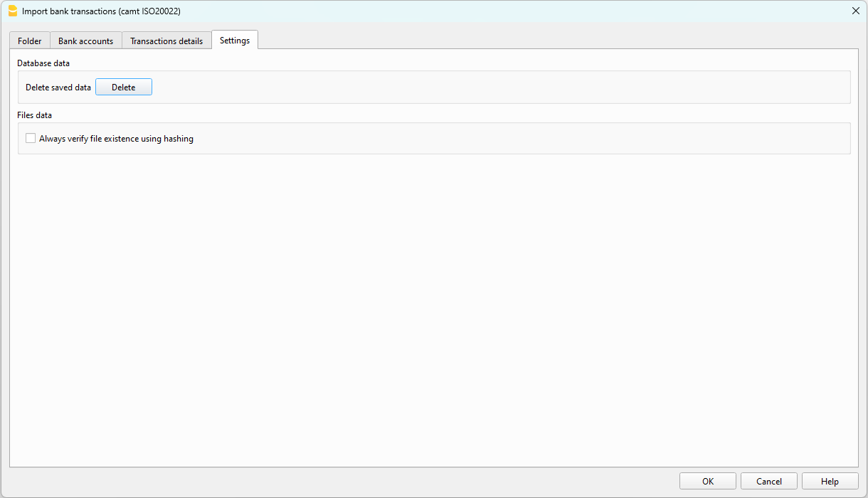Enable verify file existence using hashing
This screenshot has height=498, width=868.
[x=31, y=138]
